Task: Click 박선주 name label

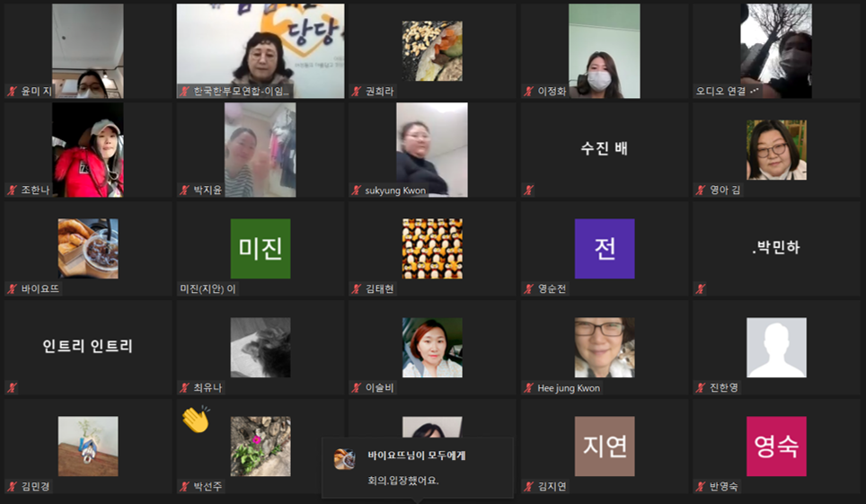Action: (208, 487)
